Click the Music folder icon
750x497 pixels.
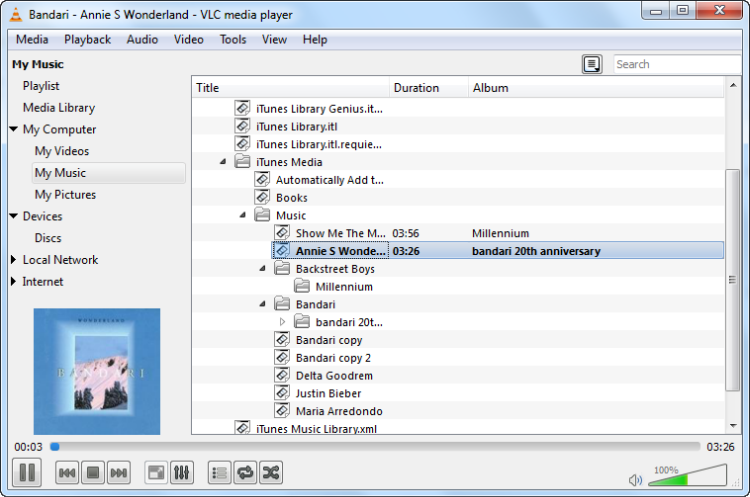(262, 215)
